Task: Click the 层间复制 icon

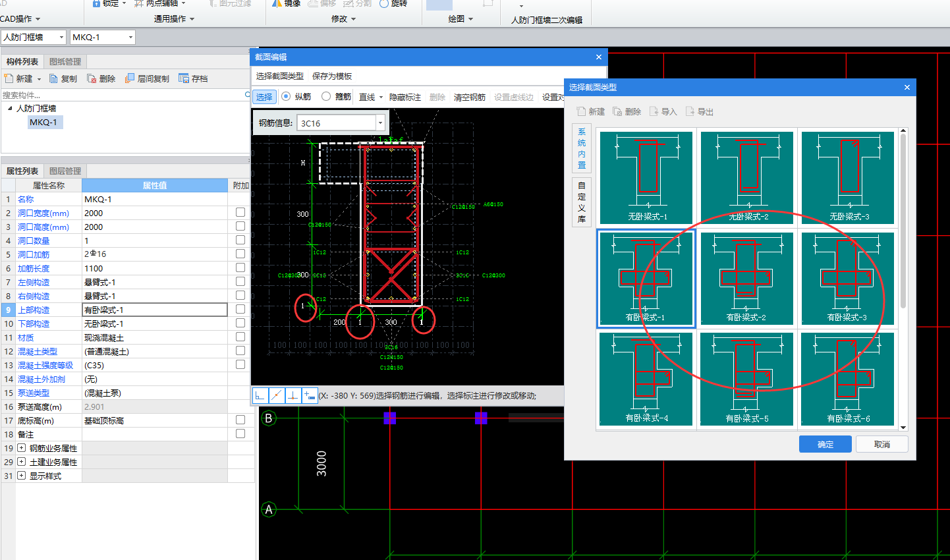Action: (130, 78)
